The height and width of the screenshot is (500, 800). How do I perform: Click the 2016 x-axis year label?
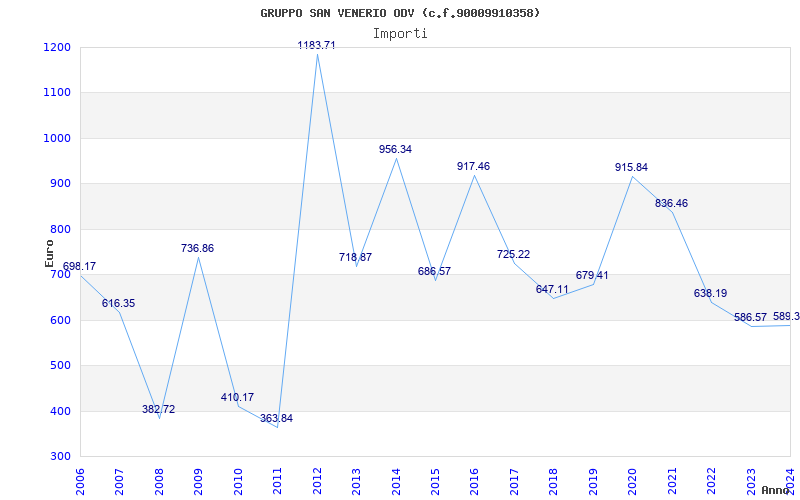[x=474, y=481]
